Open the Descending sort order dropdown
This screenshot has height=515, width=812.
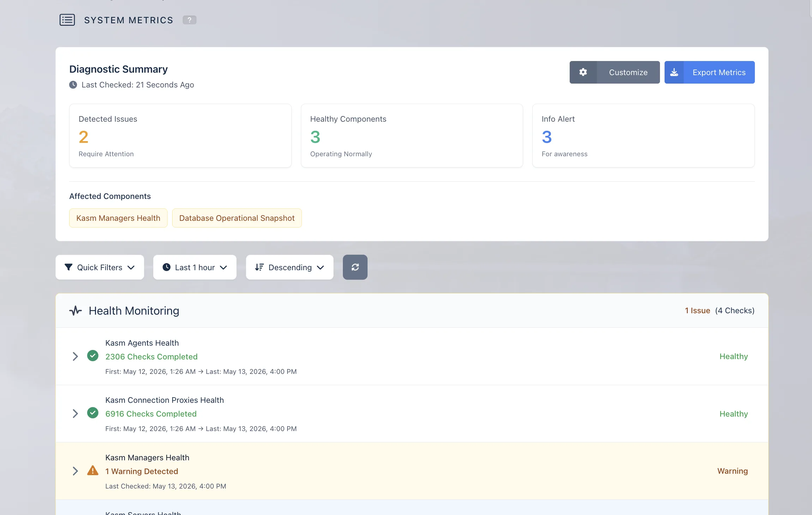click(x=290, y=267)
